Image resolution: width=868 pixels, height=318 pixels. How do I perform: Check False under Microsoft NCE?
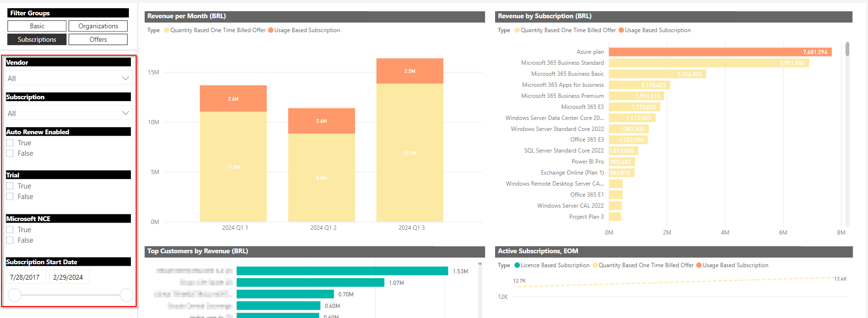pyautogui.click(x=10, y=240)
